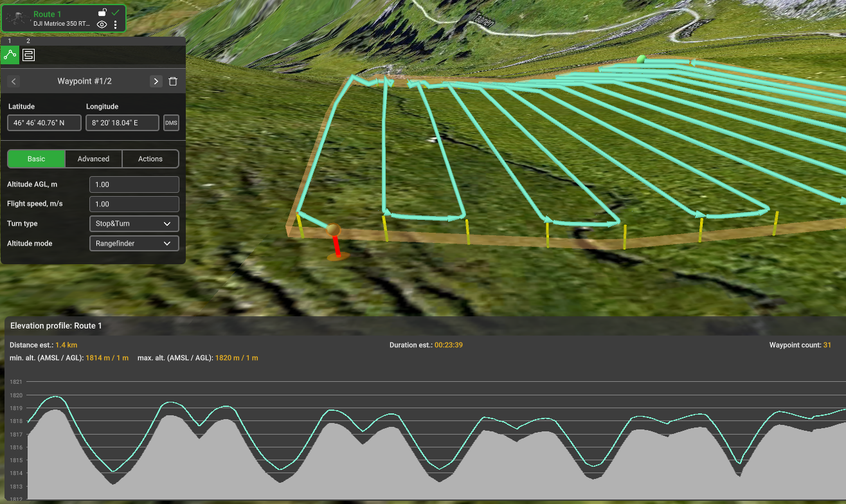Select the orange waypoint marker on map
Screen dimensions: 846x504
(333, 230)
